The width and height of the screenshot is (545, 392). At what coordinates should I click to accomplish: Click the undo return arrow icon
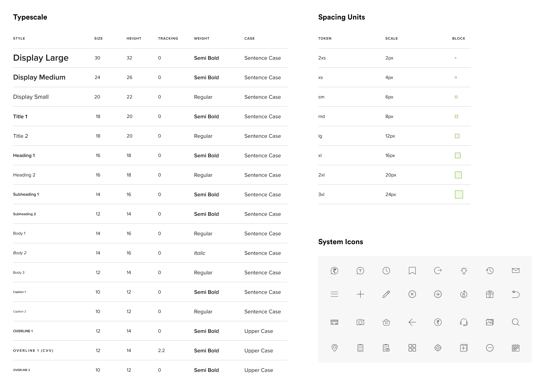point(516,294)
